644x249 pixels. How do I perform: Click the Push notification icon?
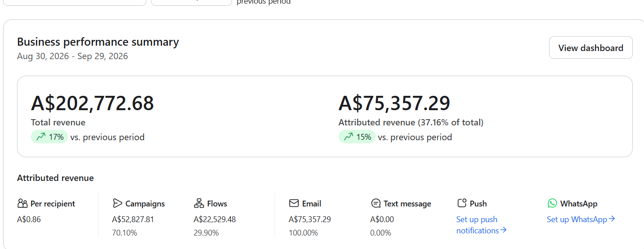click(462, 203)
